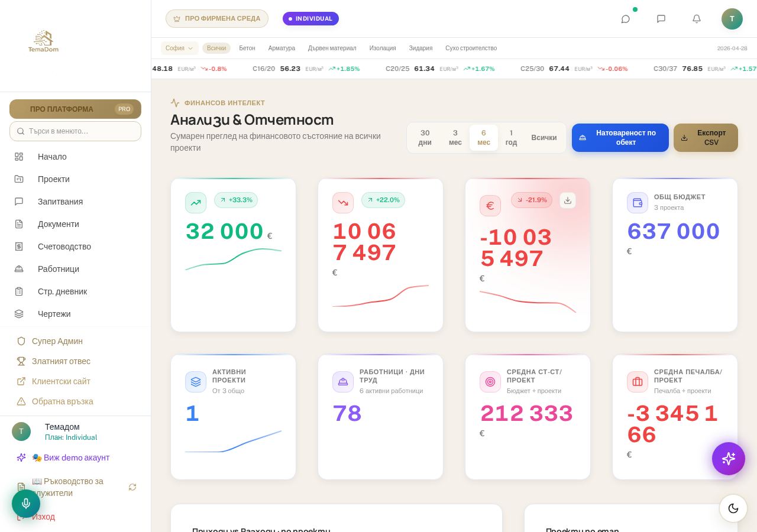Open the notifications bell
The height and width of the screenshot is (532, 757).
(x=697, y=19)
